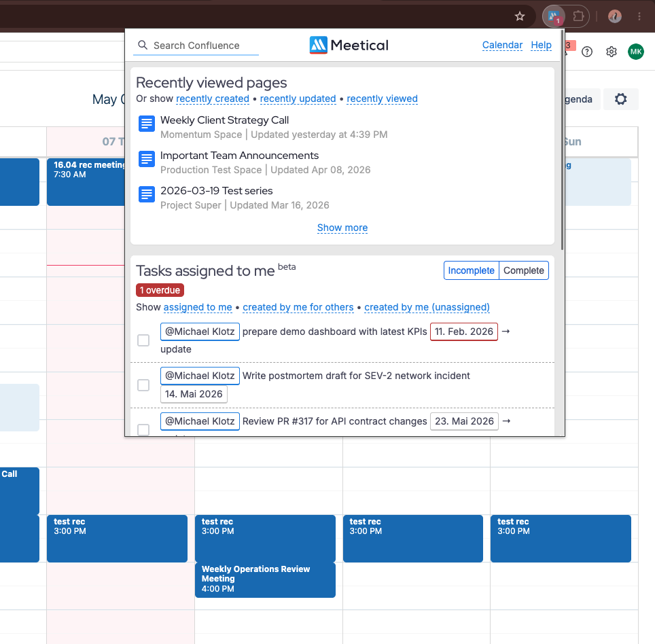Open the browser extensions puzzle icon

pos(578,16)
